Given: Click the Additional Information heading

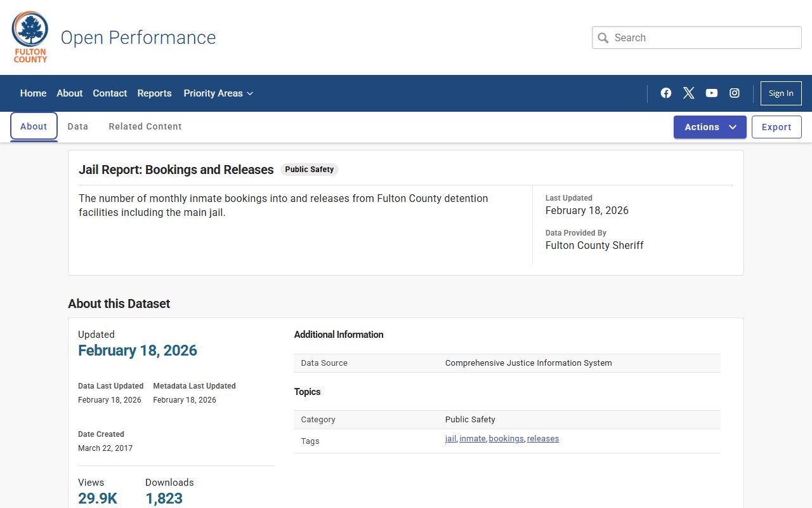Looking at the screenshot, I should 339,335.
